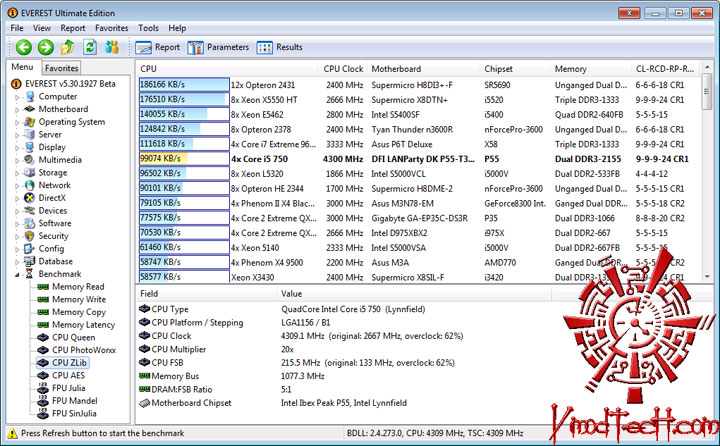Open the Favorites menu
Screen dimensions: 720x446
pyautogui.click(x=112, y=28)
